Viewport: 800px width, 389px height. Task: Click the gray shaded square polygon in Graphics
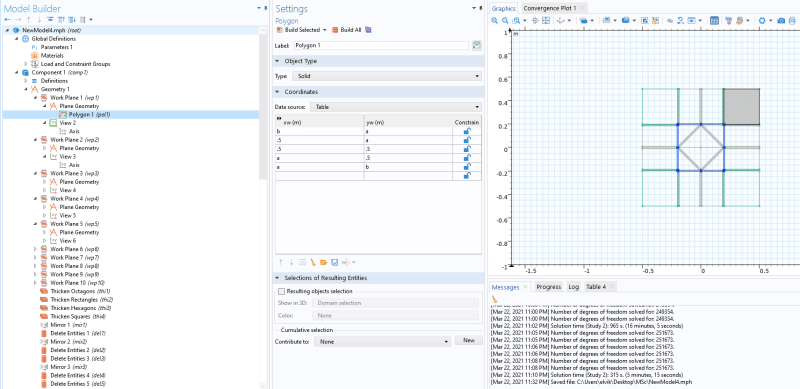point(742,107)
